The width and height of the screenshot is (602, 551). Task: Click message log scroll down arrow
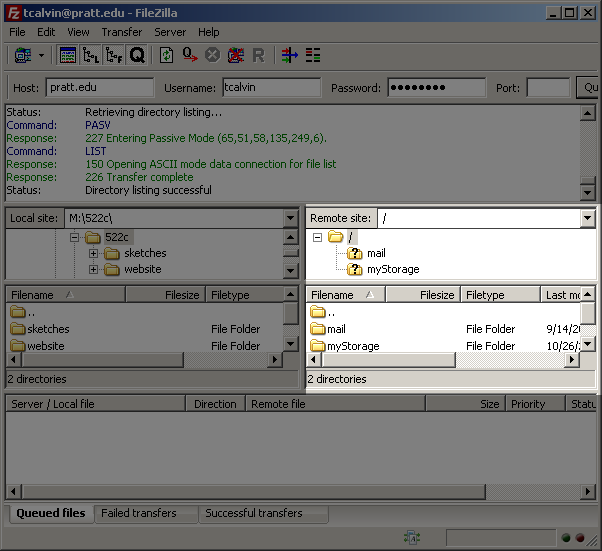[x=587, y=193]
